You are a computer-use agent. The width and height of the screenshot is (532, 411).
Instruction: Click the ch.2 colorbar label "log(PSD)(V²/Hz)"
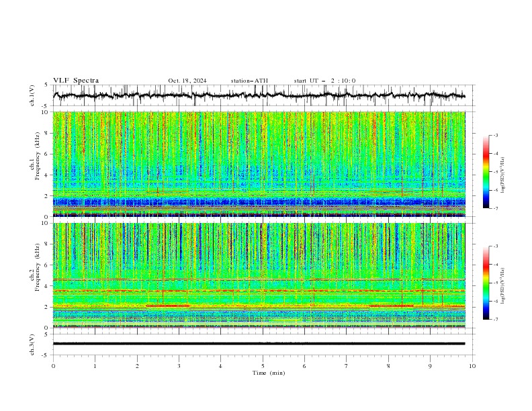(x=502, y=285)
